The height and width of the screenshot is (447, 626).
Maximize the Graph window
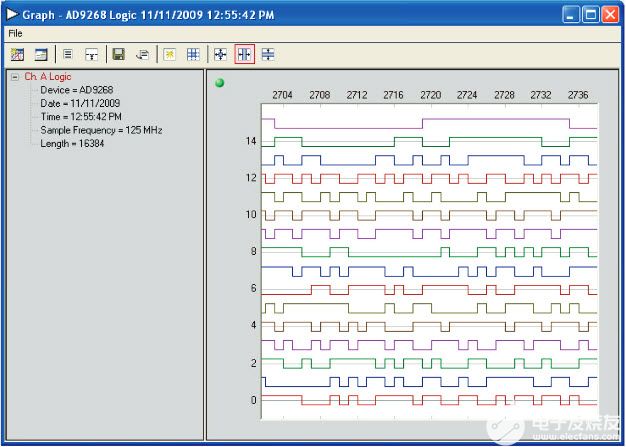click(x=590, y=15)
